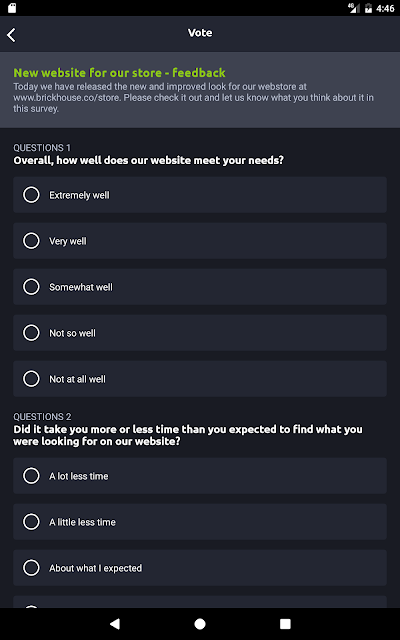Viewport: 400px width, 640px height.
Task: Tap the battery icon in status bar
Action: tap(369, 8)
